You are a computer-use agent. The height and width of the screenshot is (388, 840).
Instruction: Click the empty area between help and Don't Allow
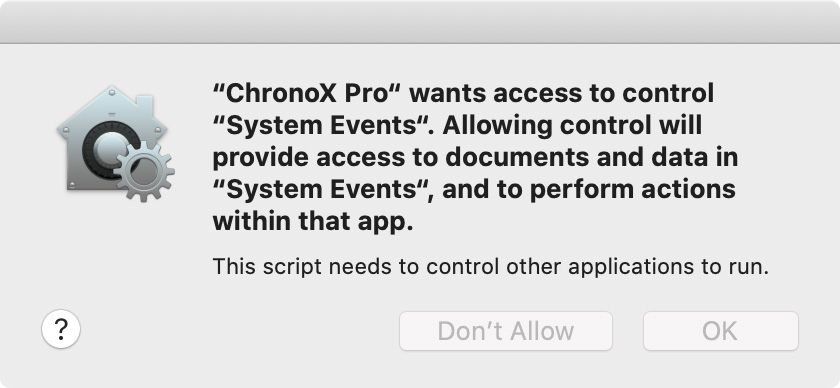coord(240,331)
